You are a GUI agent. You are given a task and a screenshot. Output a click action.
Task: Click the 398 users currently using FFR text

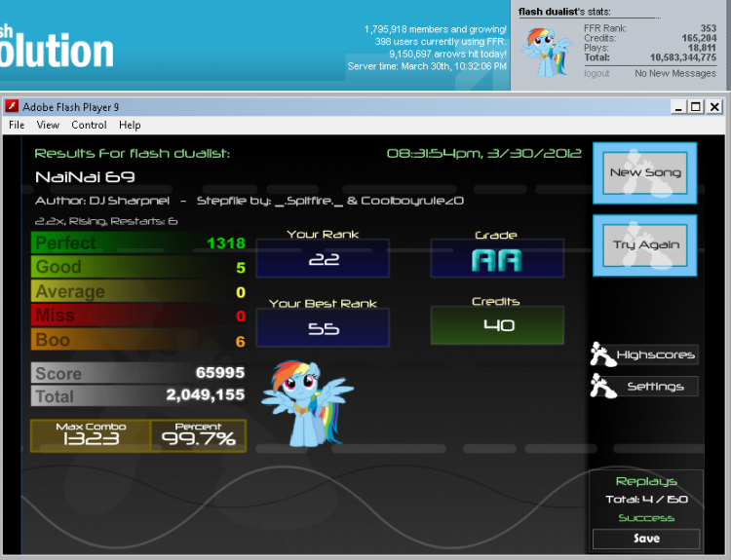441,42
